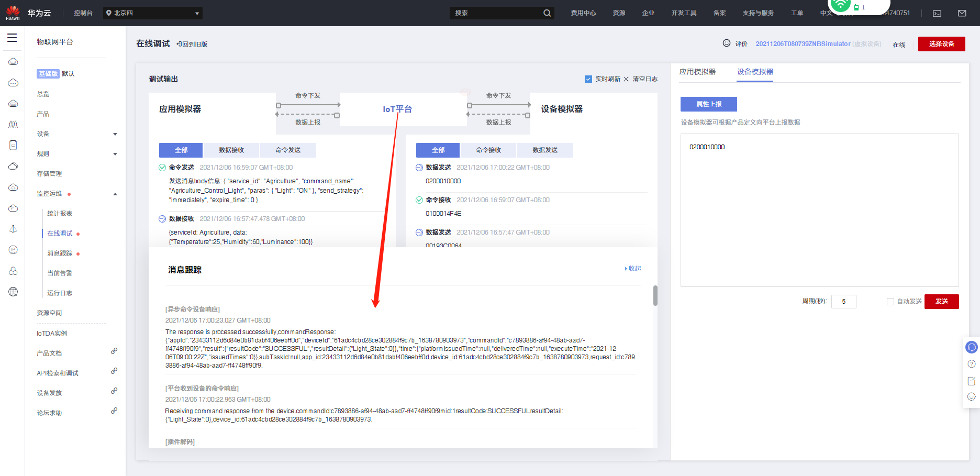
Task: Open 支持与服务 in the top bar
Action: click(759, 13)
